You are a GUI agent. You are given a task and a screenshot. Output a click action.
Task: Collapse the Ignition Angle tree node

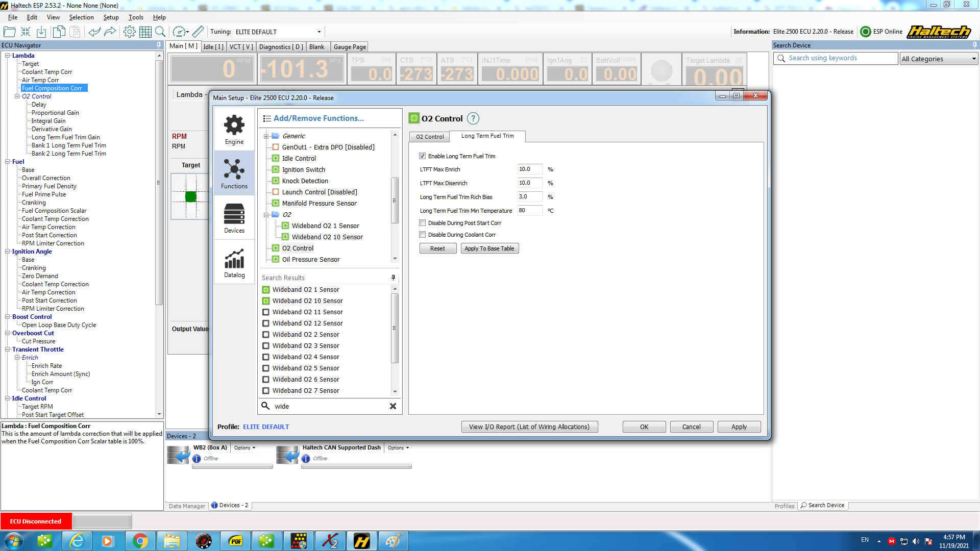7,252
